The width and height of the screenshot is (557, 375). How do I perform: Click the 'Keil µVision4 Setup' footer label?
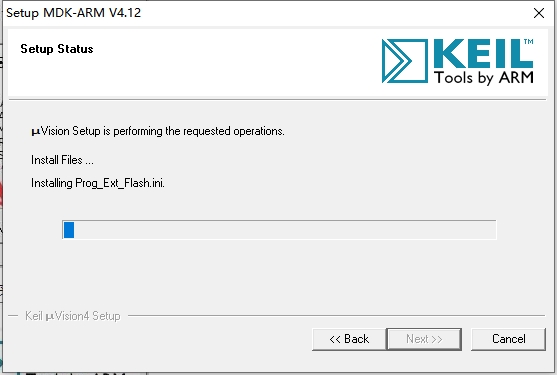(x=73, y=316)
